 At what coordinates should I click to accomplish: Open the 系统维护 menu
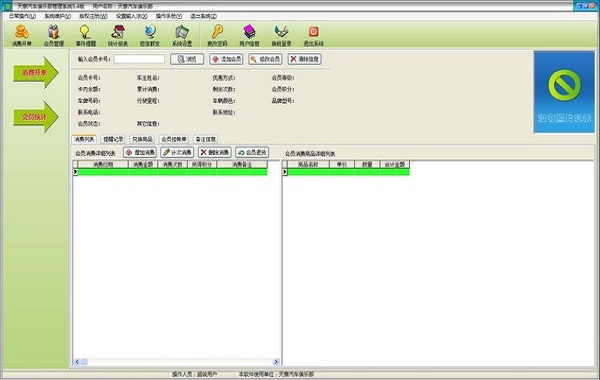coord(57,16)
